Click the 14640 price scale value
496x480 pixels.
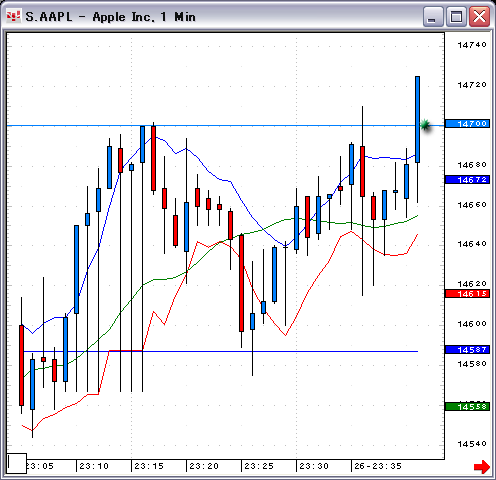[x=472, y=244]
